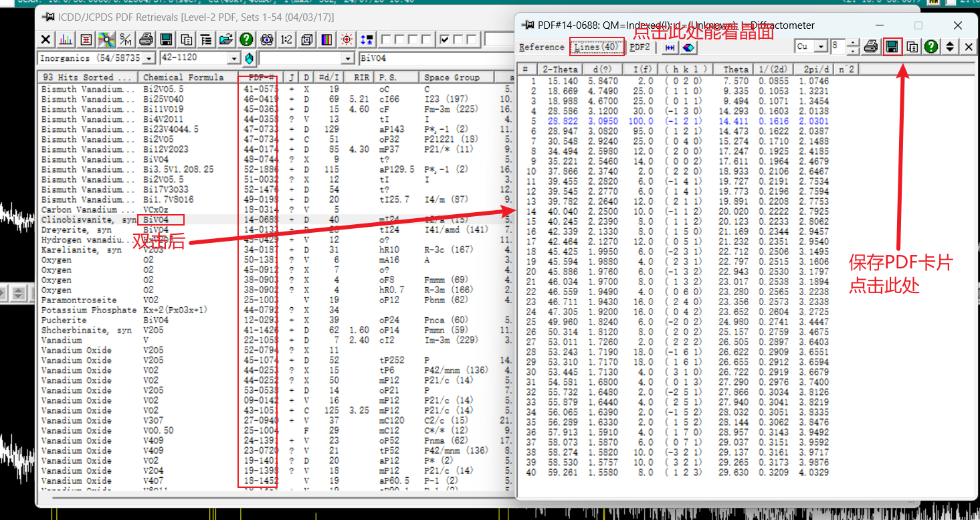Save the PDF#14-0688 card with floppy icon
This screenshot has width=980, height=520.
point(892,46)
